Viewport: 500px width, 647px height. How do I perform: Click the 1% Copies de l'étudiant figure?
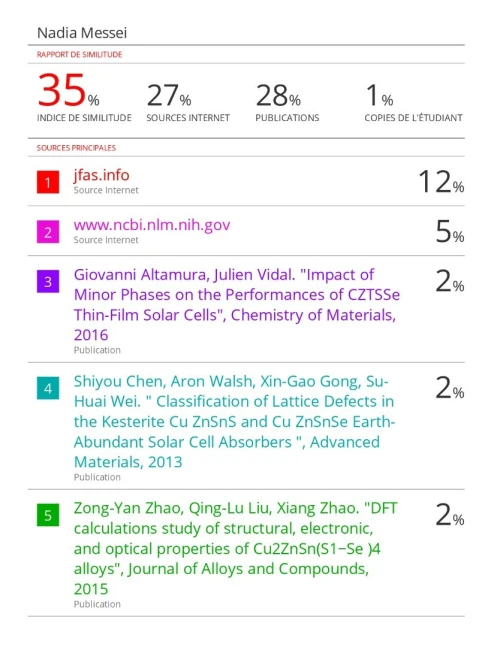pos(380,95)
